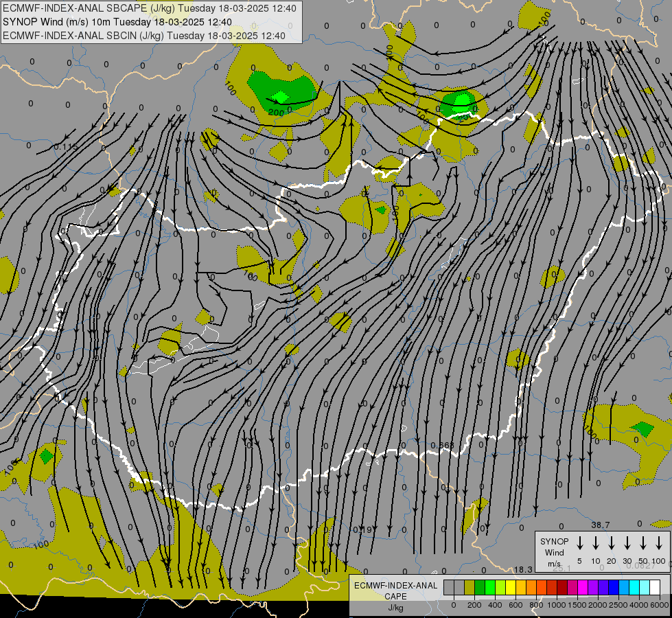Click the '1000' tick label in CAPE legend
The width and height of the screenshot is (672, 618).
coord(557,605)
